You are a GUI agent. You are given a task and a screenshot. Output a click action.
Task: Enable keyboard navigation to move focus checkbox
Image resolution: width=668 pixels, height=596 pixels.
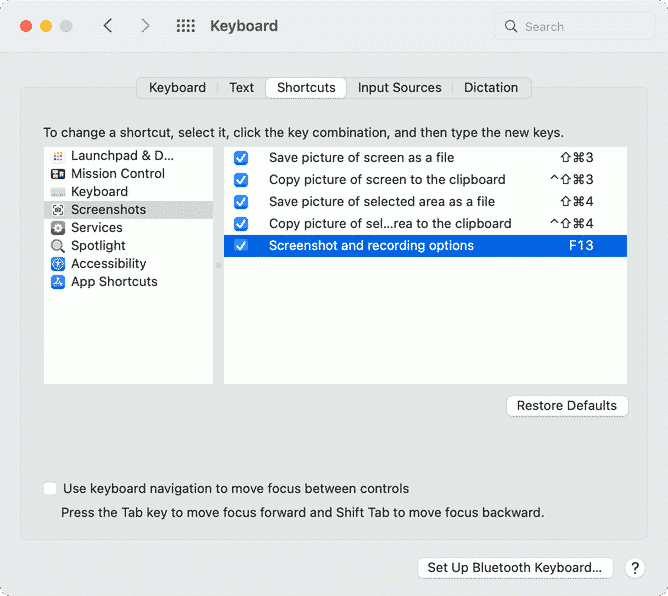[x=50, y=488]
